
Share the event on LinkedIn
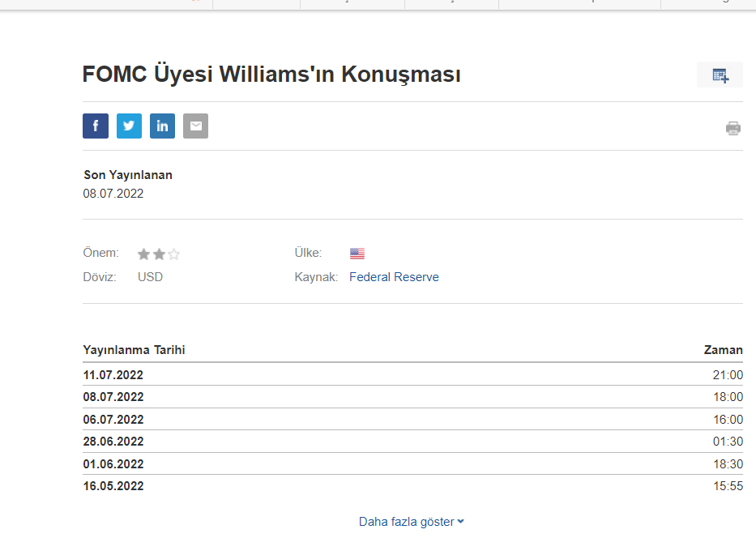coord(162,126)
